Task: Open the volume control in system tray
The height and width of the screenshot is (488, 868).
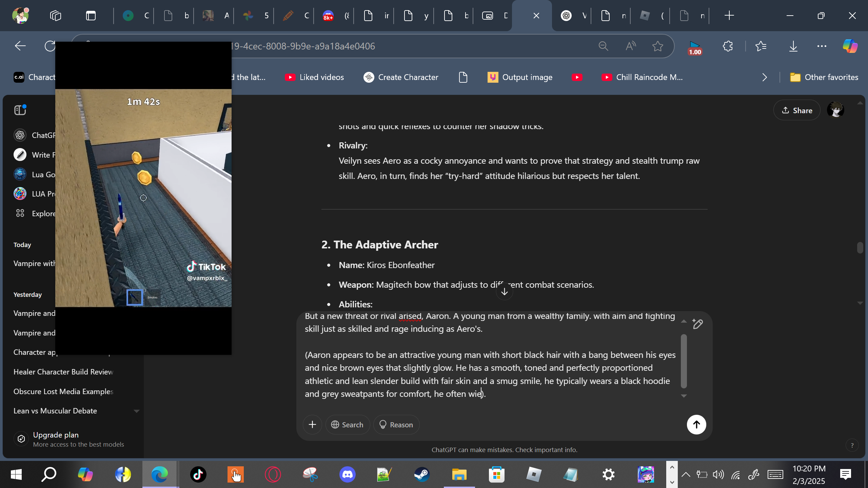Action: [718, 474]
